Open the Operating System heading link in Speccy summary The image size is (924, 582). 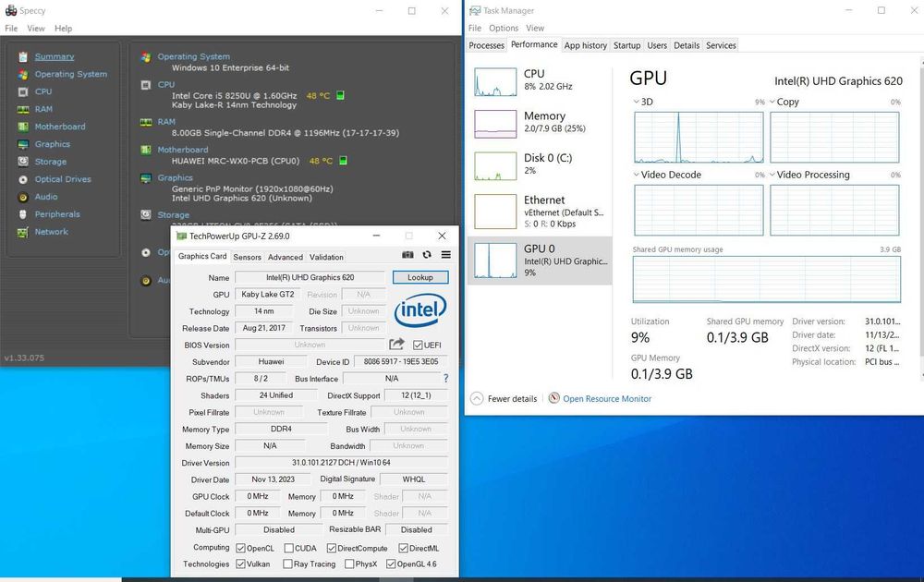193,56
